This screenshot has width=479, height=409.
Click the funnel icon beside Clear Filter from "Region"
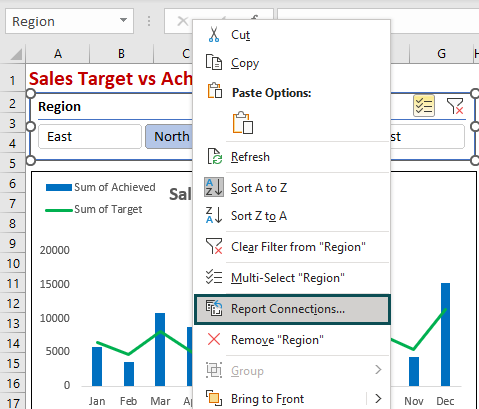pyautogui.click(x=214, y=246)
